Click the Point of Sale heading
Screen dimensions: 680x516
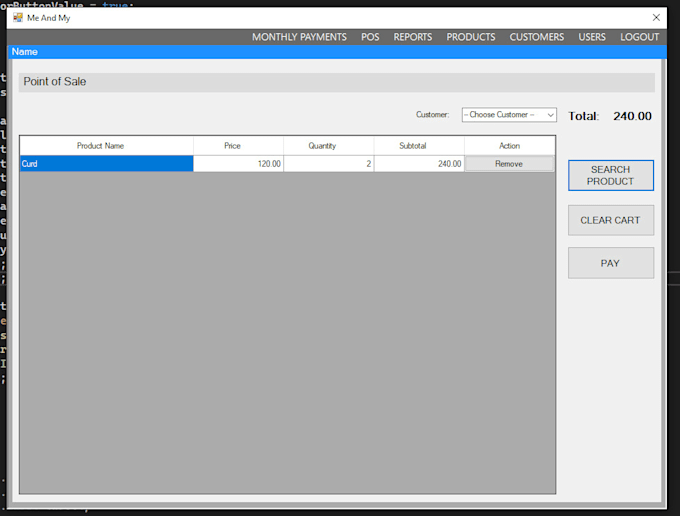(55, 82)
